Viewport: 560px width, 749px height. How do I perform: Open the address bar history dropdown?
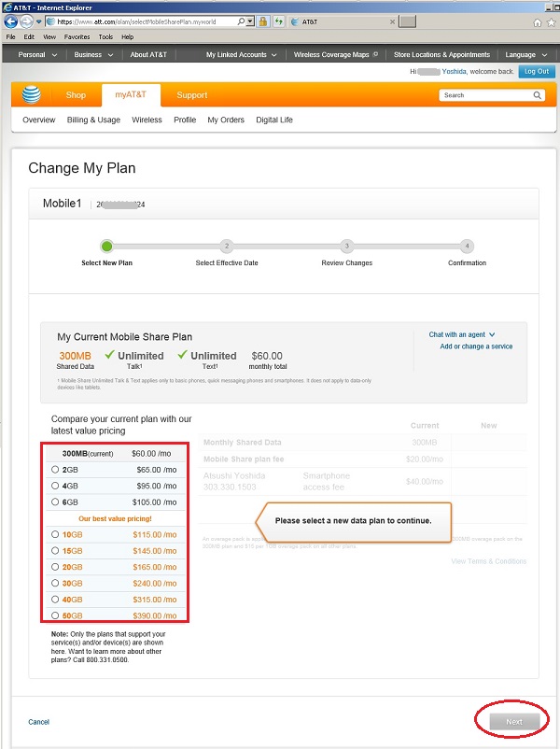click(250, 21)
